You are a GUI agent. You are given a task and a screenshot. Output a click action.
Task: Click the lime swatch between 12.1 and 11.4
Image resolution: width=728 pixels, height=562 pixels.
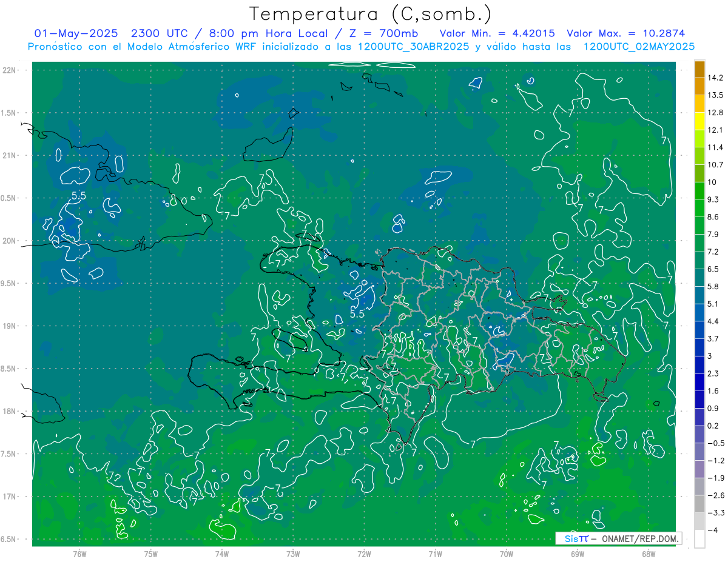(699, 139)
